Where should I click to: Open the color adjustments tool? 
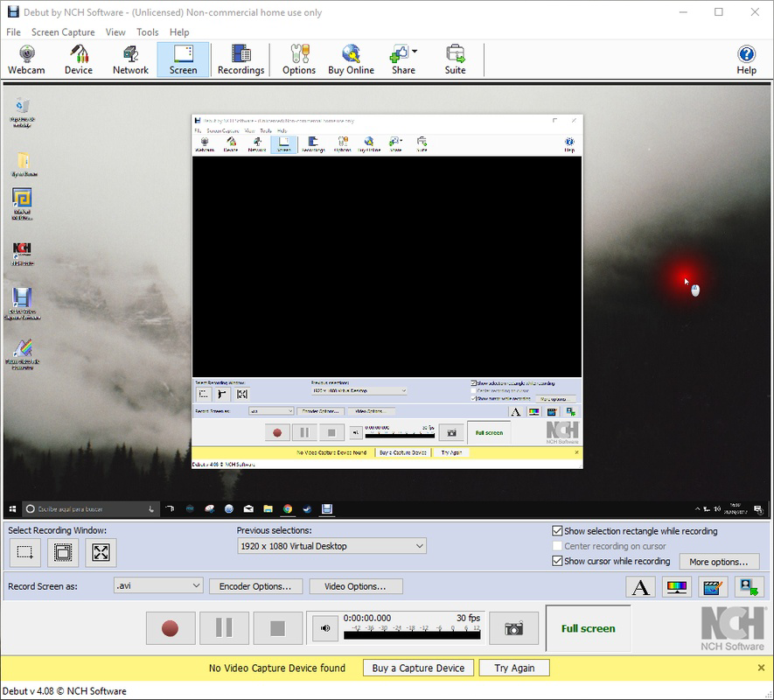coord(676,587)
